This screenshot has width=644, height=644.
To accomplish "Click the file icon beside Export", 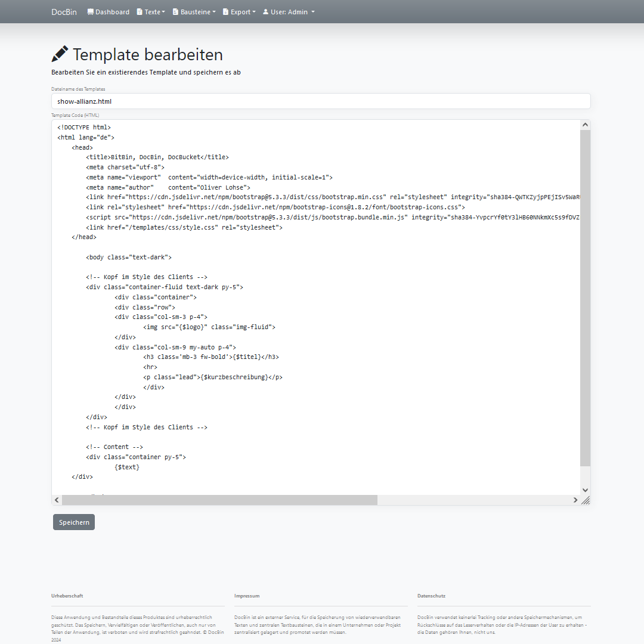I will pos(225,12).
